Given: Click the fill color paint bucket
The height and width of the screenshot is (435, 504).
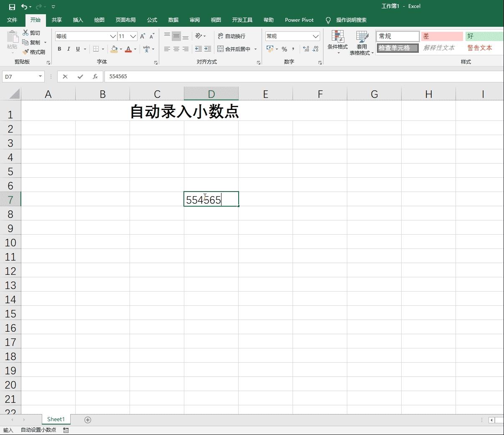Looking at the screenshot, I should [114, 49].
